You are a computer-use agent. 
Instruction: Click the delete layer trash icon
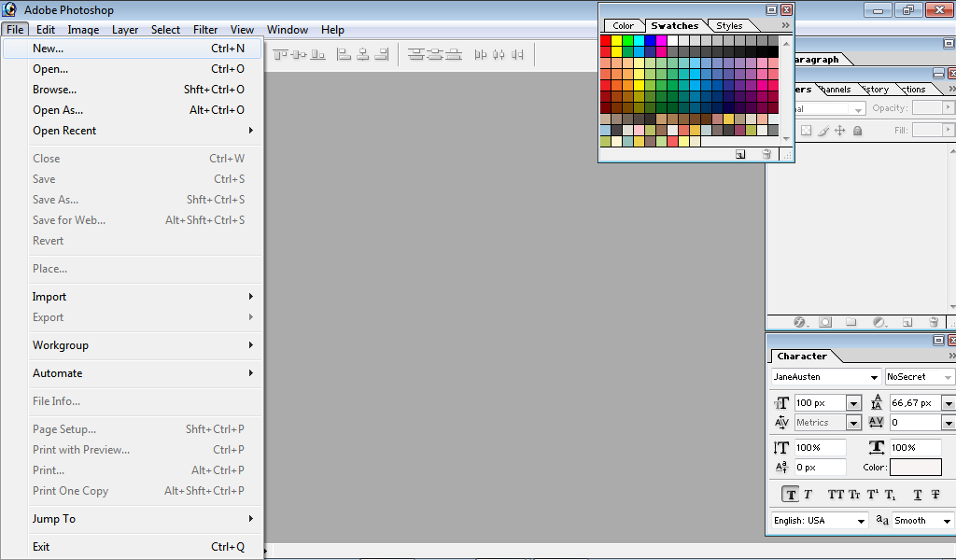[x=934, y=322]
